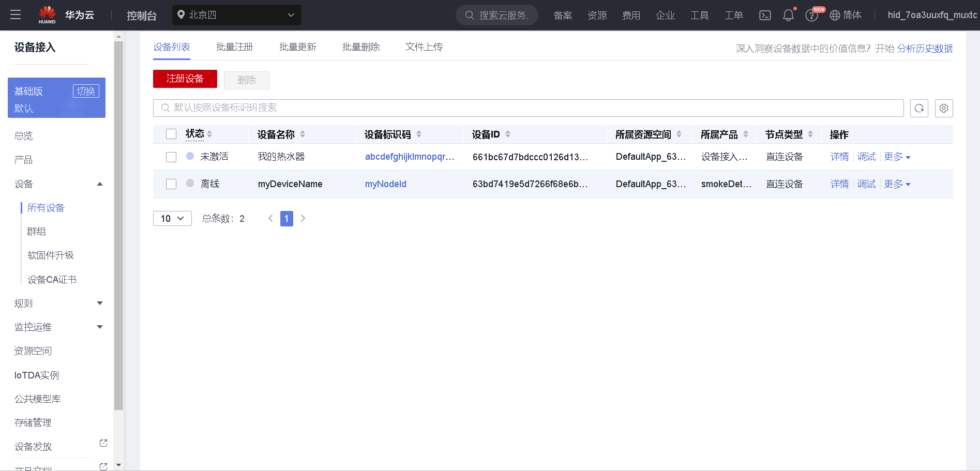The height and width of the screenshot is (471, 980).
Task: Click the location pin icon in region selector
Action: click(x=181, y=14)
